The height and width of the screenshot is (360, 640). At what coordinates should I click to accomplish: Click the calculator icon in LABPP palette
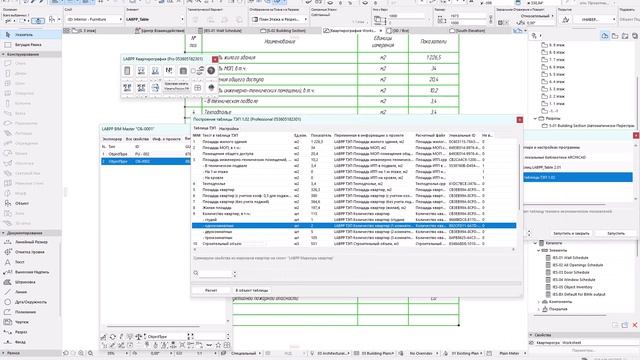183,71
